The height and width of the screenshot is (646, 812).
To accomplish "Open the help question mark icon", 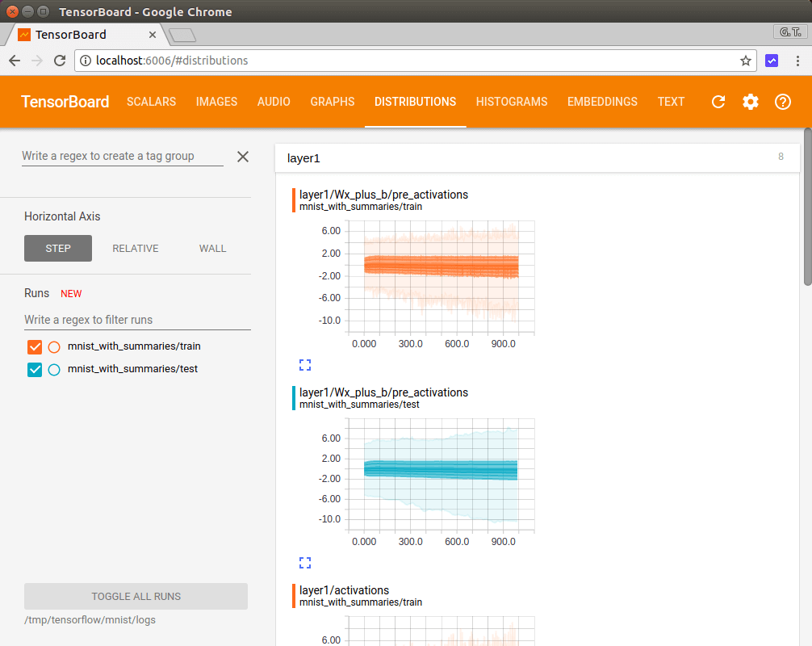I will tap(782, 102).
